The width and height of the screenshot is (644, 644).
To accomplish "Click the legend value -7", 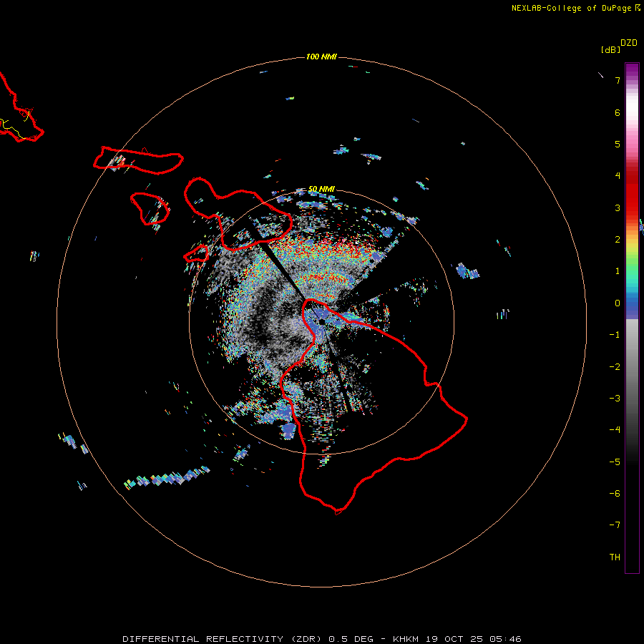I will (615, 525).
